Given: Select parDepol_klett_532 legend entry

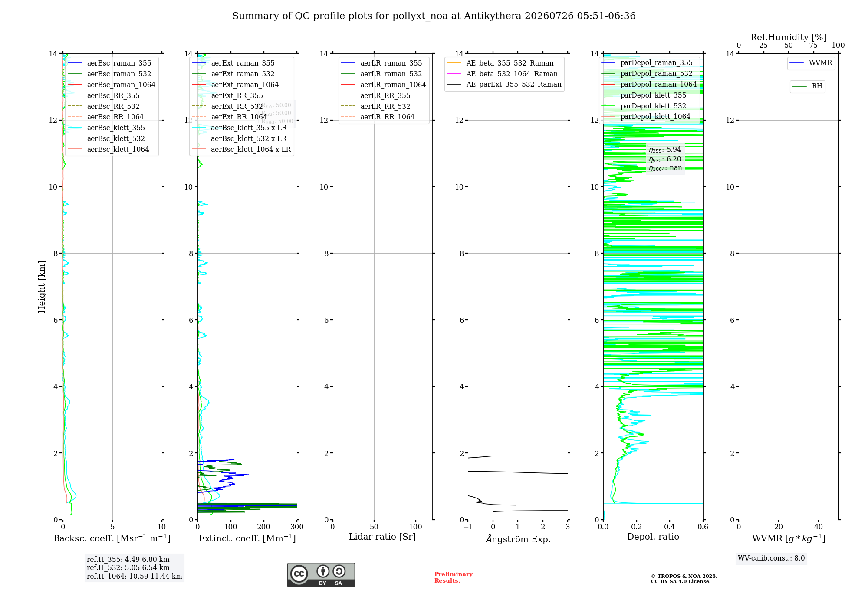Looking at the screenshot, I should click(x=644, y=106).
